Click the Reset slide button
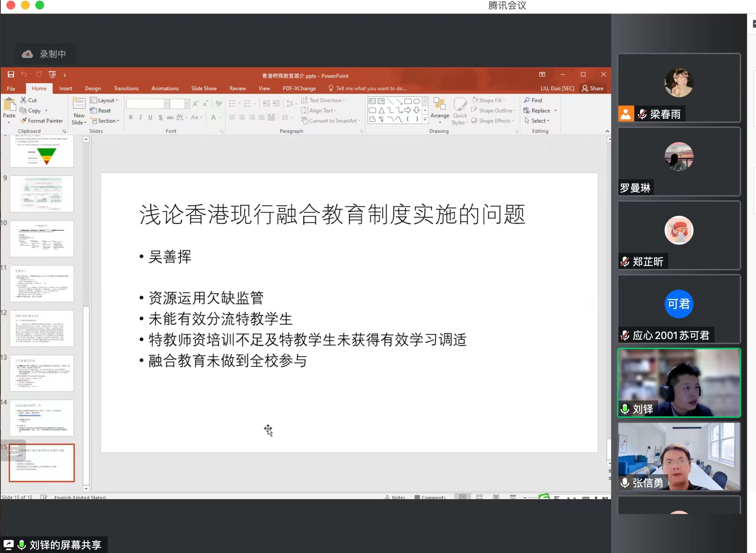Viewport: 756px width, 553px height. pyautogui.click(x=104, y=111)
